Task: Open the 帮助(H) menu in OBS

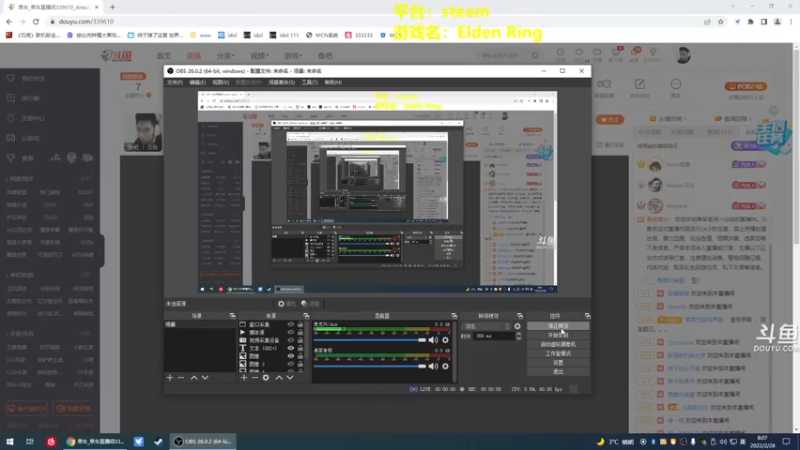Action: coord(333,82)
